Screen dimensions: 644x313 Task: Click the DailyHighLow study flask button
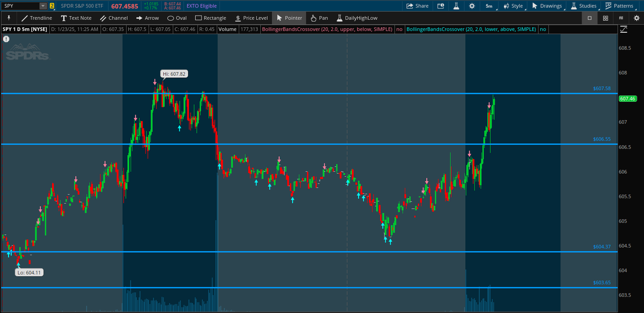click(357, 18)
